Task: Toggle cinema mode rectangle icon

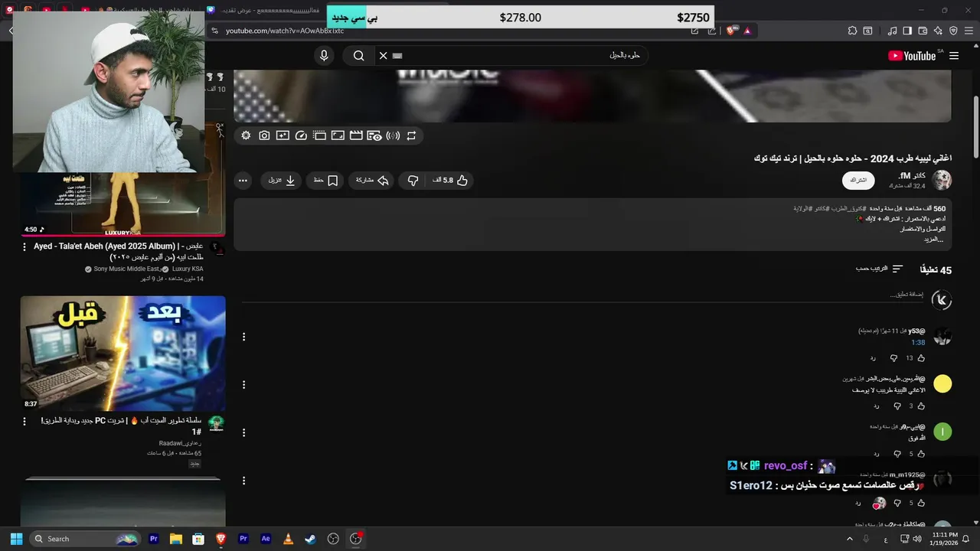Action: pyautogui.click(x=338, y=135)
